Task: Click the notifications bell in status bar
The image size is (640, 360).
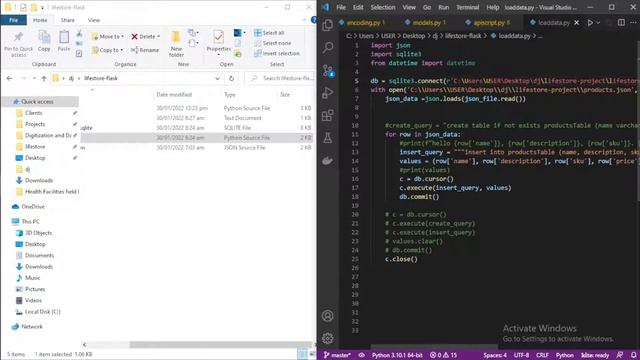Action: 633,355
